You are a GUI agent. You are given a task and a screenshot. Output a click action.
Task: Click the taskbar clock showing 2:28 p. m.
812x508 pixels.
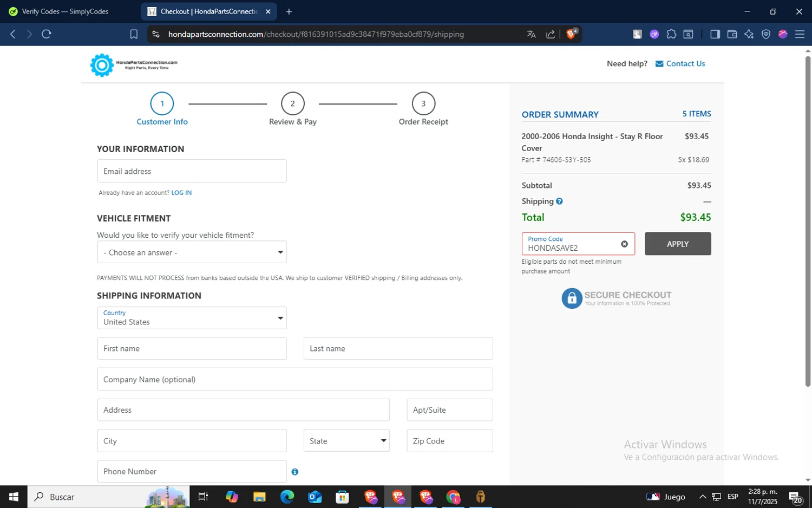pos(762,497)
